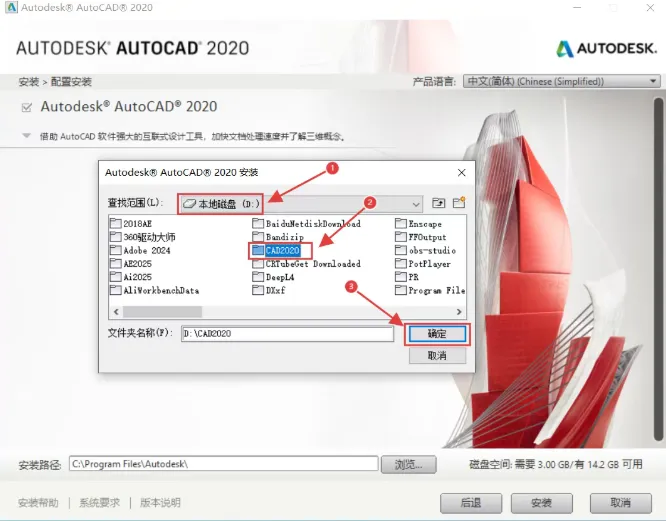Open the 版本说明 link

(x=160, y=503)
